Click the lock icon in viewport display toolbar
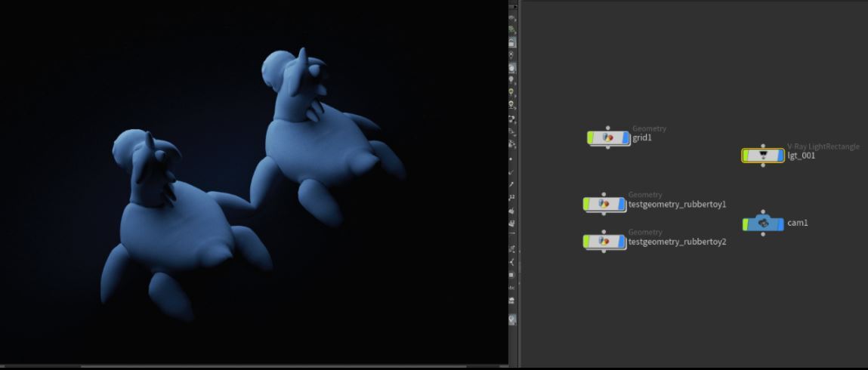The width and height of the screenshot is (868, 370). [512, 42]
